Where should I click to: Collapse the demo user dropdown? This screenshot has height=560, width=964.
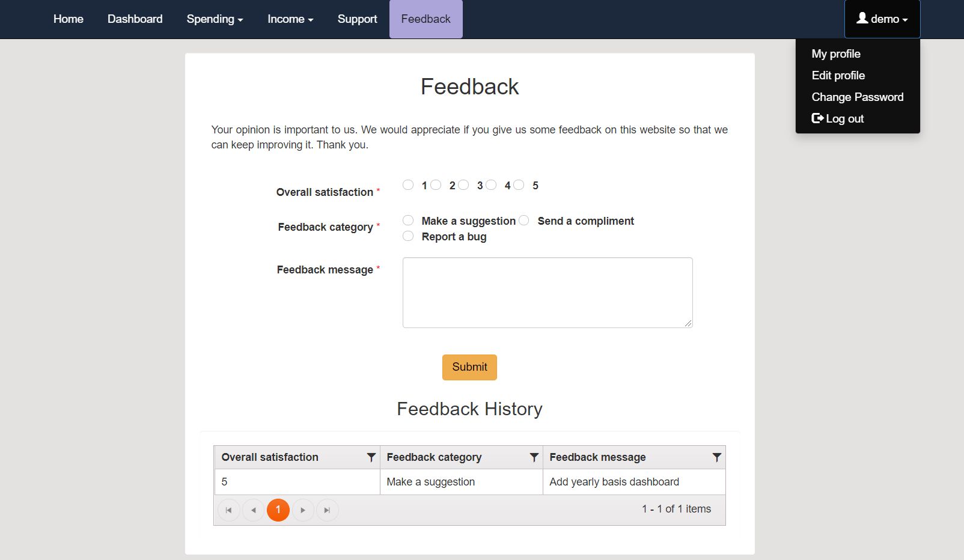(x=882, y=19)
